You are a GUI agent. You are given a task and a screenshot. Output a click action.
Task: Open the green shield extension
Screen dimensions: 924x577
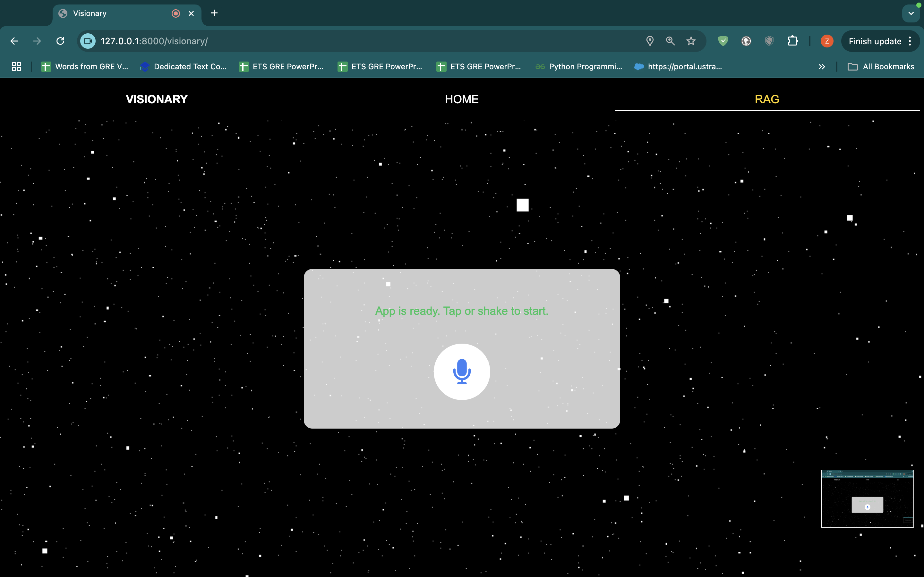pos(723,41)
